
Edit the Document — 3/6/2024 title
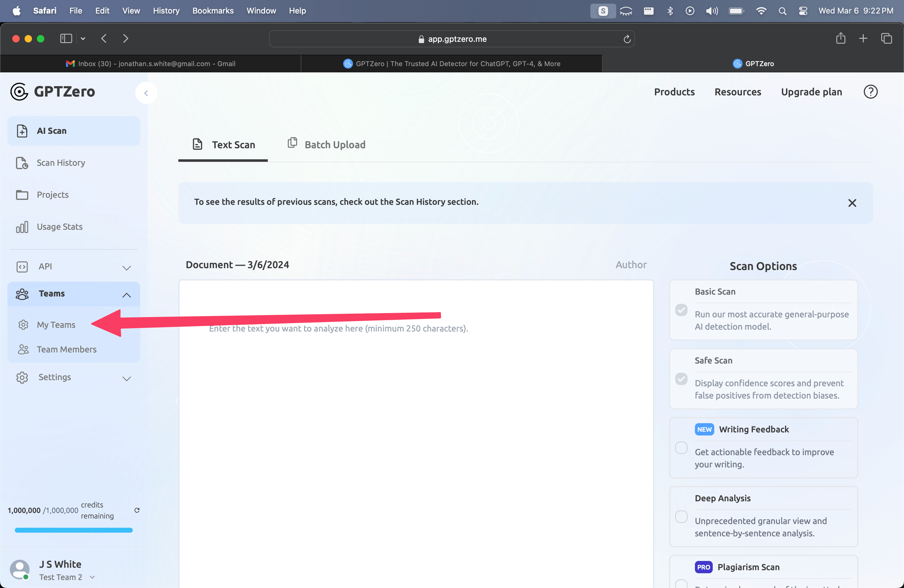pyautogui.click(x=237, y=265)
